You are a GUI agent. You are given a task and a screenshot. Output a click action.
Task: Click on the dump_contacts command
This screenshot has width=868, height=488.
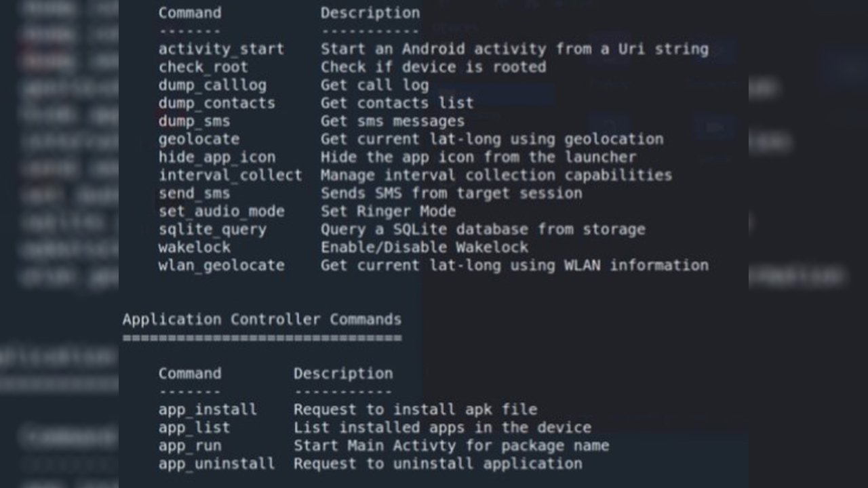click(x=216, y=103)
